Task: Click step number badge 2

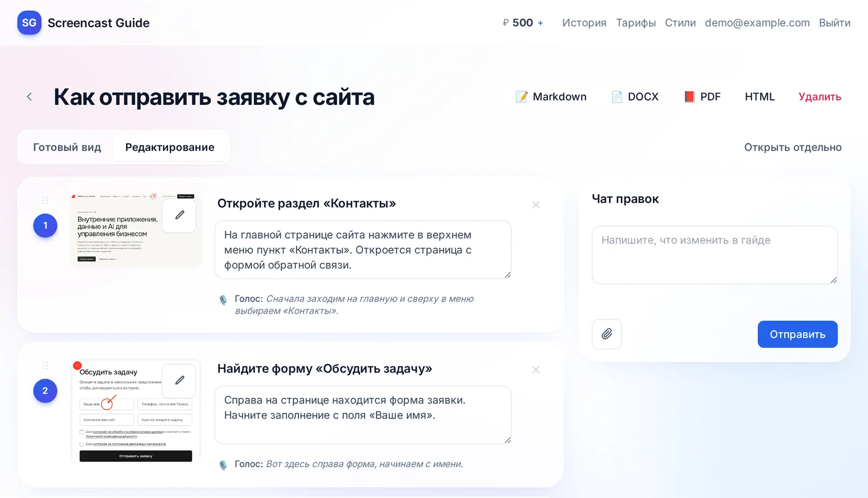Action: (45, 391)
